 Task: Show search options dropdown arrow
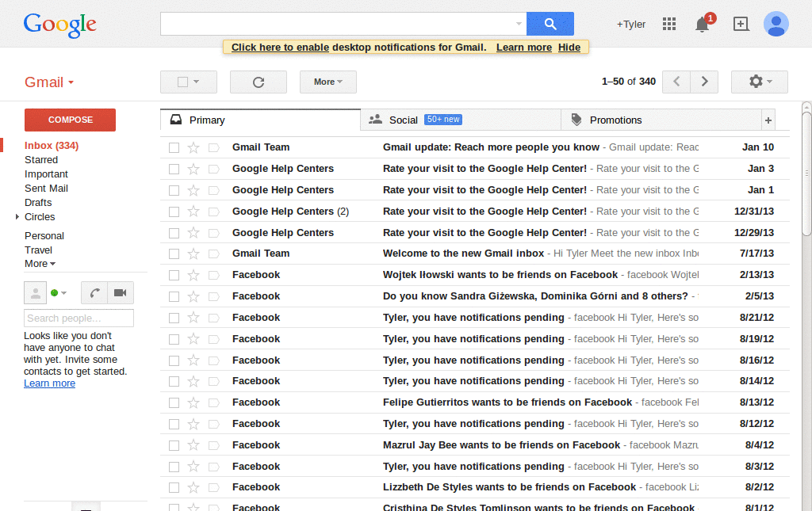point(519,24)
